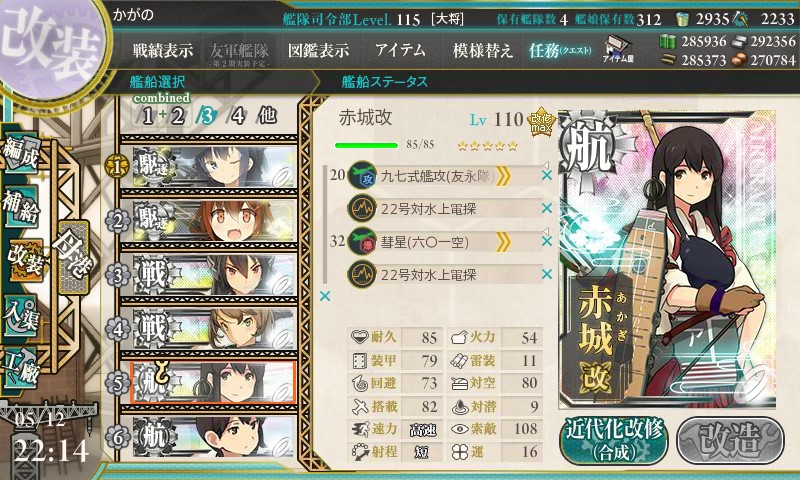Screen dimensions: 800x480
Task: Click the 九七式艦攻(友永隊) torpedo bomber icon
Action: (x=362, y=176)
